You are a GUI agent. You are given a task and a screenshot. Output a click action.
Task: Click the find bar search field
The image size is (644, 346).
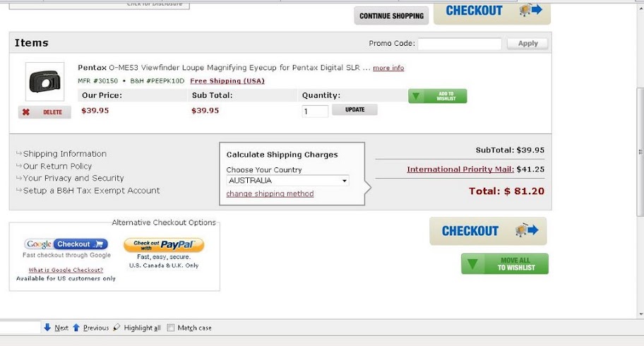20,328
